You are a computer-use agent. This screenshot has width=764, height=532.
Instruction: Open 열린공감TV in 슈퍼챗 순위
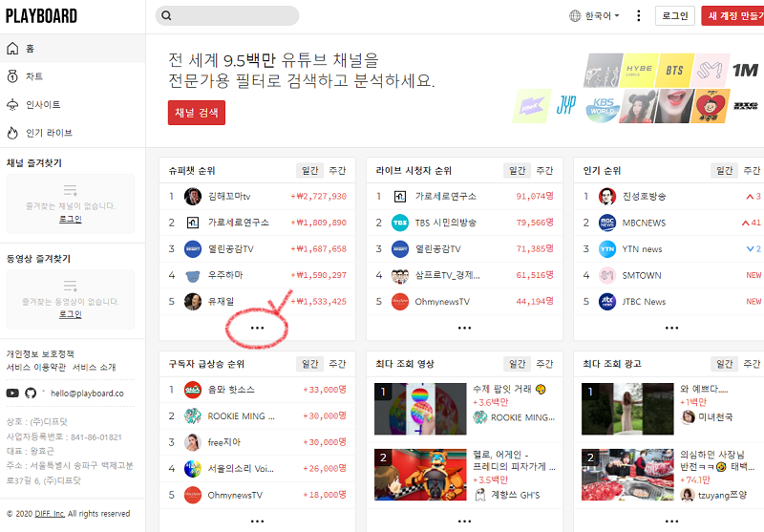coord(258,249)
